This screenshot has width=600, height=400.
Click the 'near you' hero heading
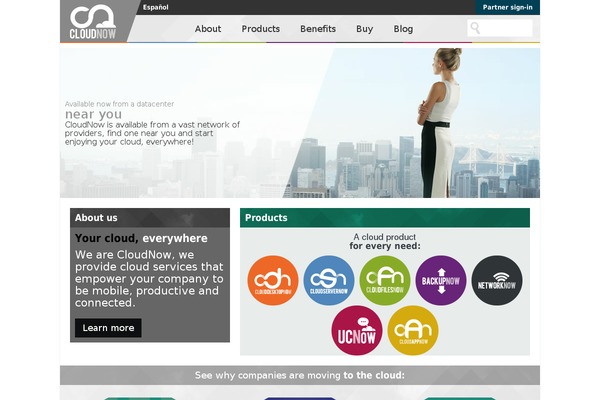(93, 114)
